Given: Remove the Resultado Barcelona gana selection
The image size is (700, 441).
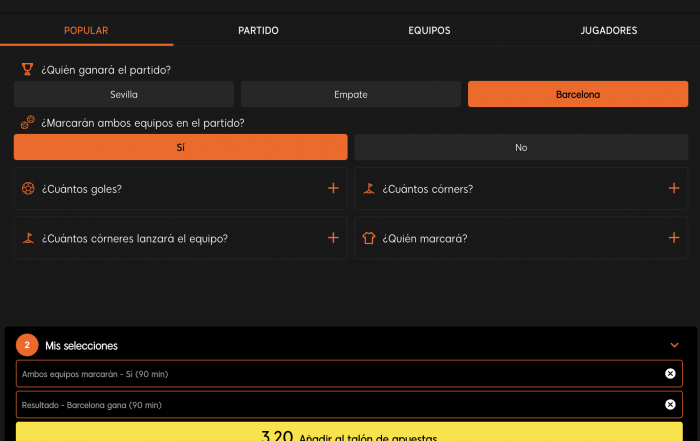Looking at the screenshot, I should (670, 404).
